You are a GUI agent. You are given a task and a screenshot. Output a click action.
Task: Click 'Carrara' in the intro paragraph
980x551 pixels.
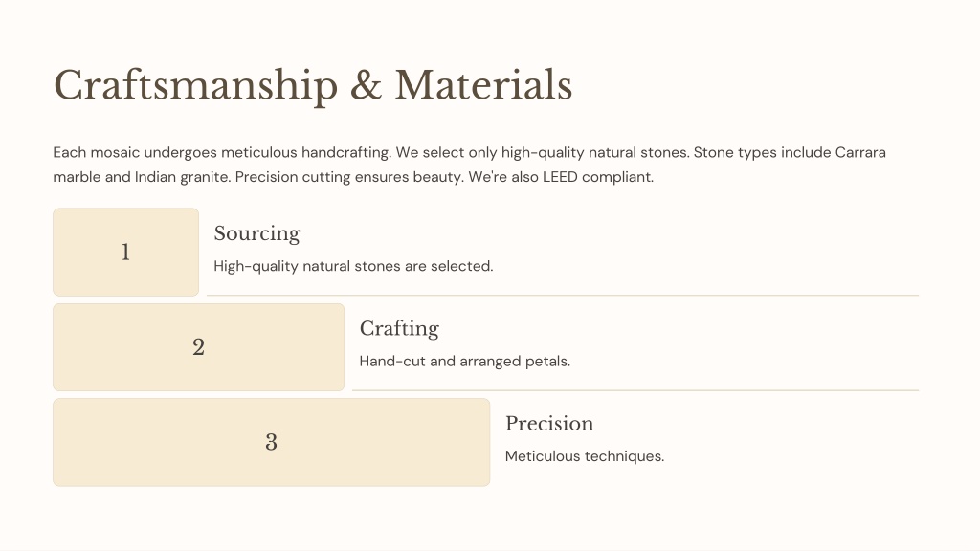860,152
